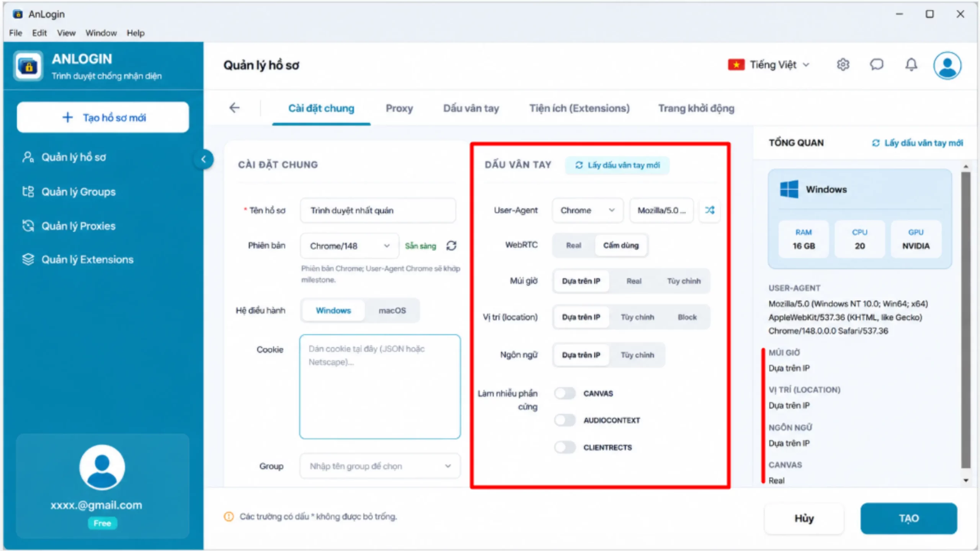980x551 pixels.
Task: Click the Mozilla/5.0 User-Agent string field
Action: tap(661, 210)
